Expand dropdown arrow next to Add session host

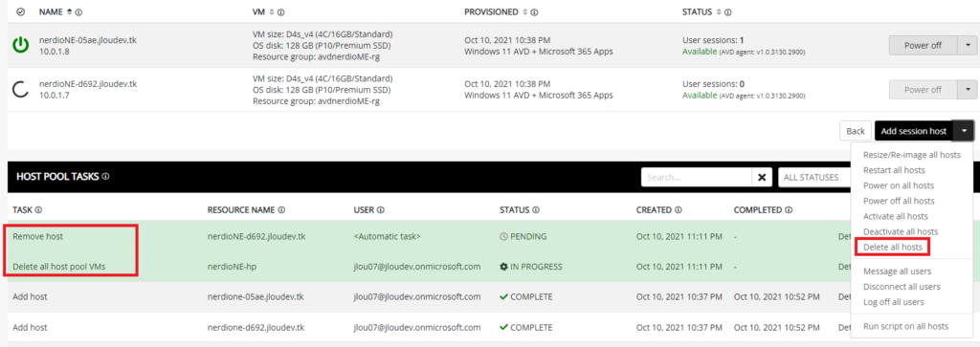(x=965, y=131)
